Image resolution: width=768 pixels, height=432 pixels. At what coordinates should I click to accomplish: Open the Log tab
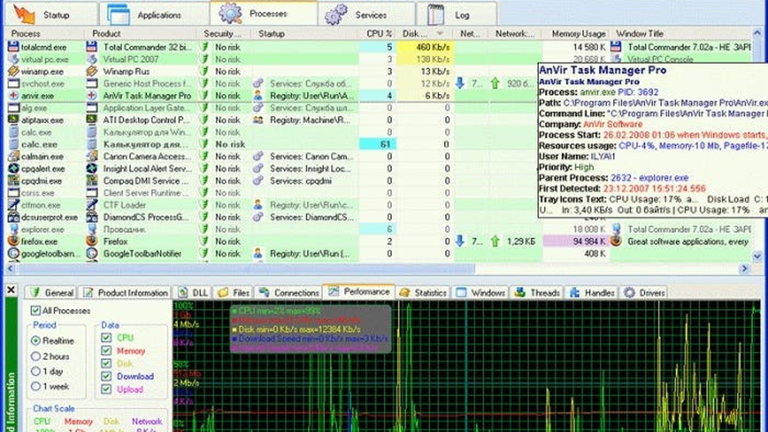click(x=456, y=14)
